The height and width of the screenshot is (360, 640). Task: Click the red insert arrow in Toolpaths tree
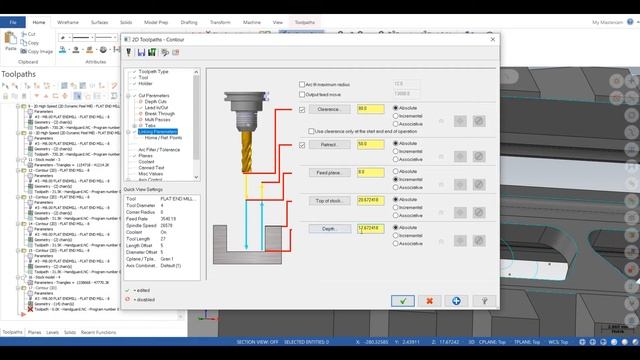coord(23,314)
